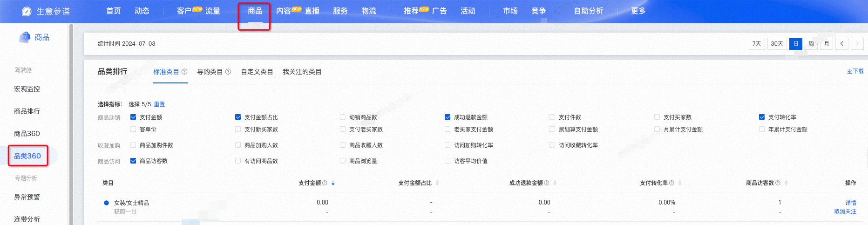This screenshot has height=225, width=868.
Task: Uncheck 支付金额占比 indicator
Action: 238,117
